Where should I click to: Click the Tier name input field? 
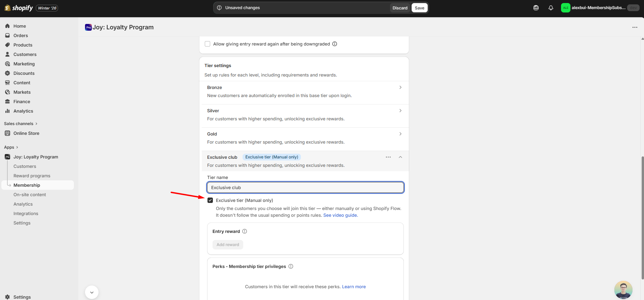point(305,187)
